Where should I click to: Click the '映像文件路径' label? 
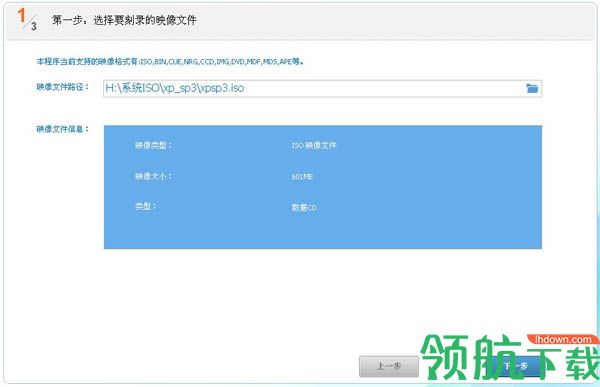tap(62, 87)
